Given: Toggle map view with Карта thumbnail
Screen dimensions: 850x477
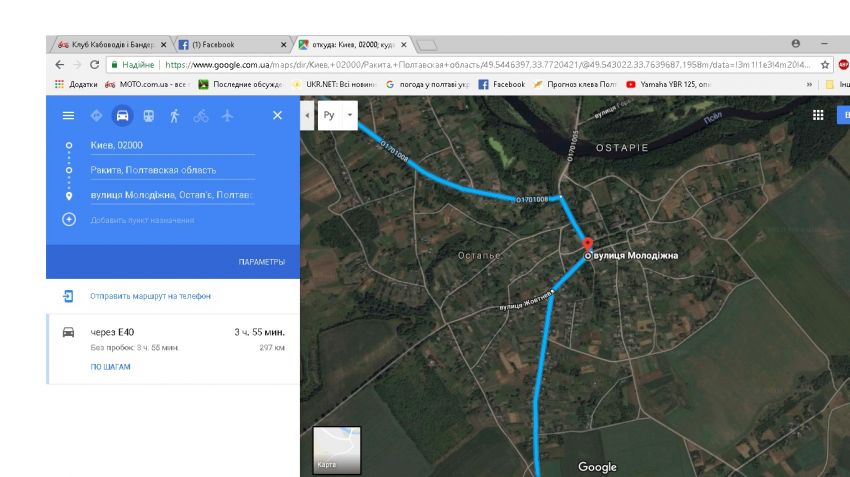Looking at the screenshot, I should point(337,450).
